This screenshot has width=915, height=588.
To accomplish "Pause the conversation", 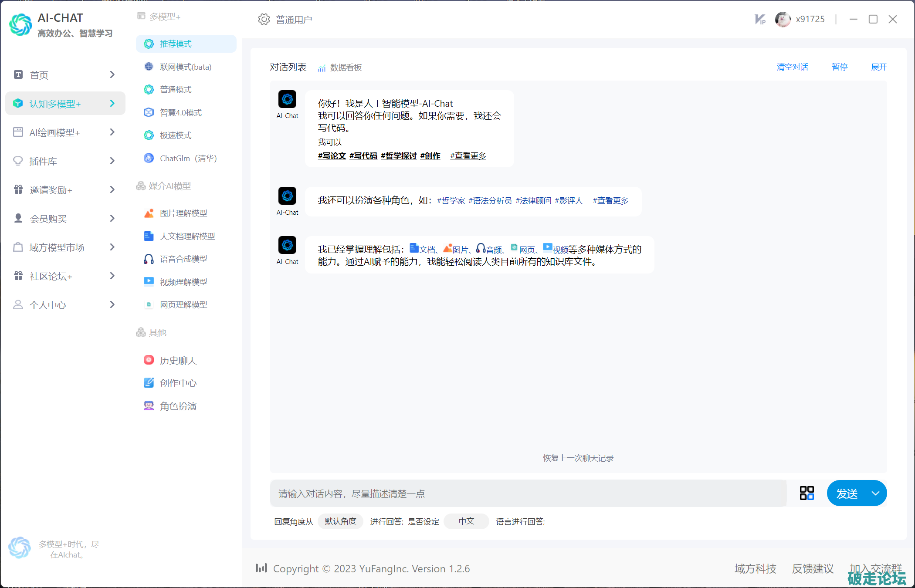I will click(839, 67).
